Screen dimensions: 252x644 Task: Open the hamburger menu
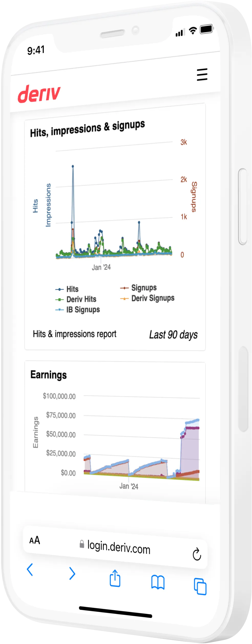point(202,74)
